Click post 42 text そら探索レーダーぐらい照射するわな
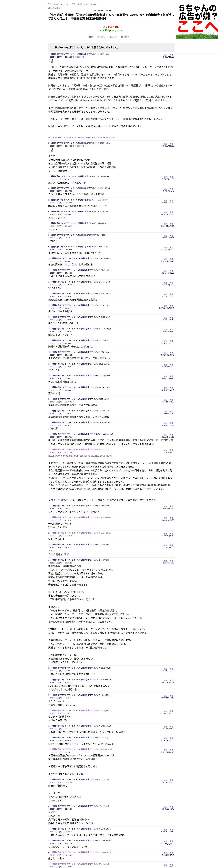The height and width of the screenshot is (868, 218). click(68, 847)
